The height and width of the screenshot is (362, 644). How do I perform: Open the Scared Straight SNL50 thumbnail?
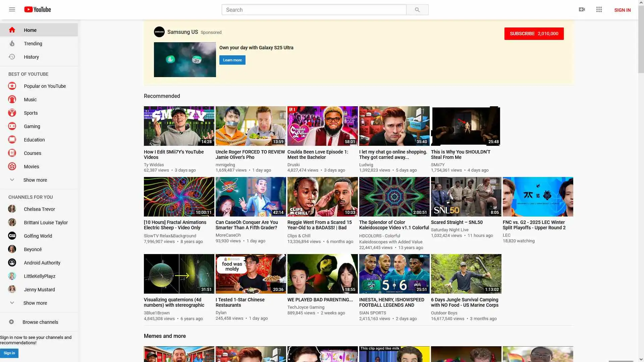(x=466, y=197)
